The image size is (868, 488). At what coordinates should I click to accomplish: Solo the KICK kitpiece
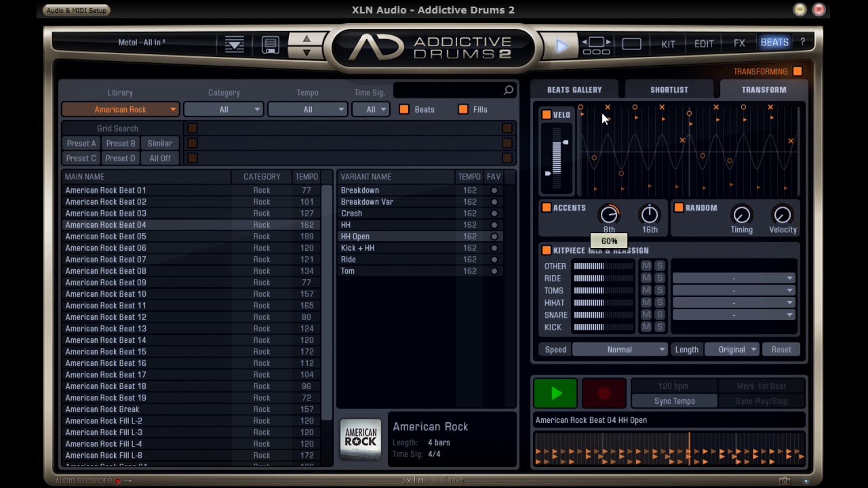pyautogui.click(x=659, y=327)
